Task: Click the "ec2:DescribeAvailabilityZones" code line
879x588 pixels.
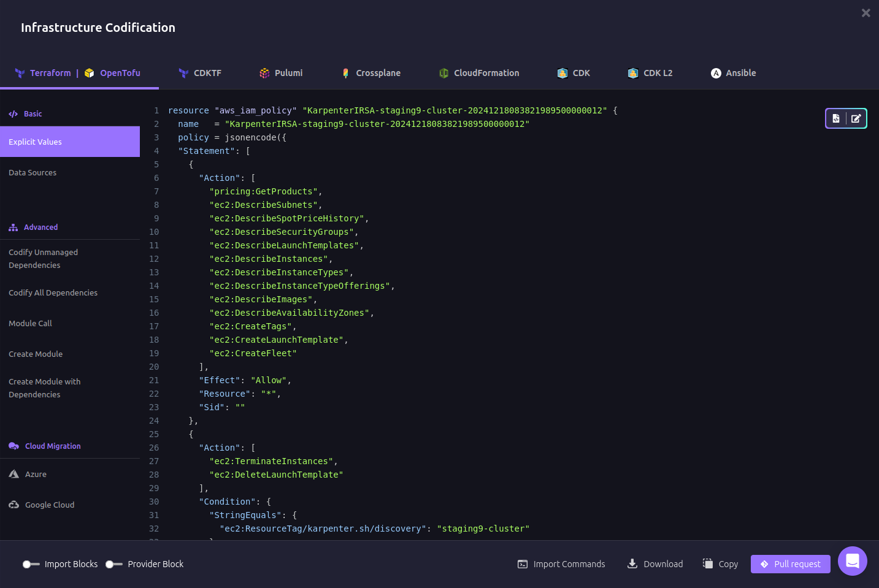Action: pyautogui.click(x=291, y=313)
